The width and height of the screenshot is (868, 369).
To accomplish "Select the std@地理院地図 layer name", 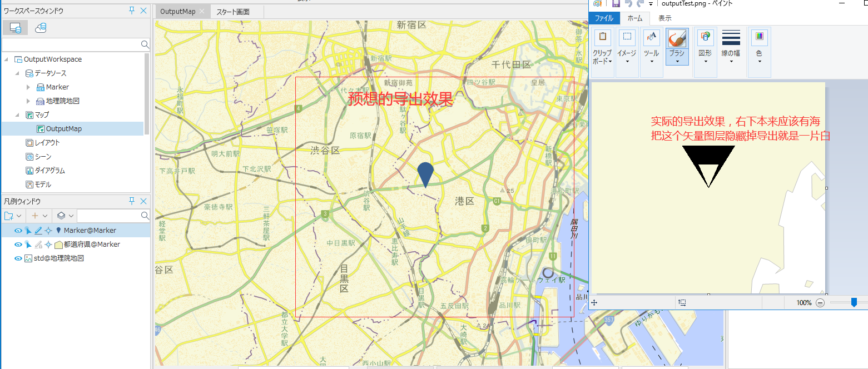I will (58, 258).
